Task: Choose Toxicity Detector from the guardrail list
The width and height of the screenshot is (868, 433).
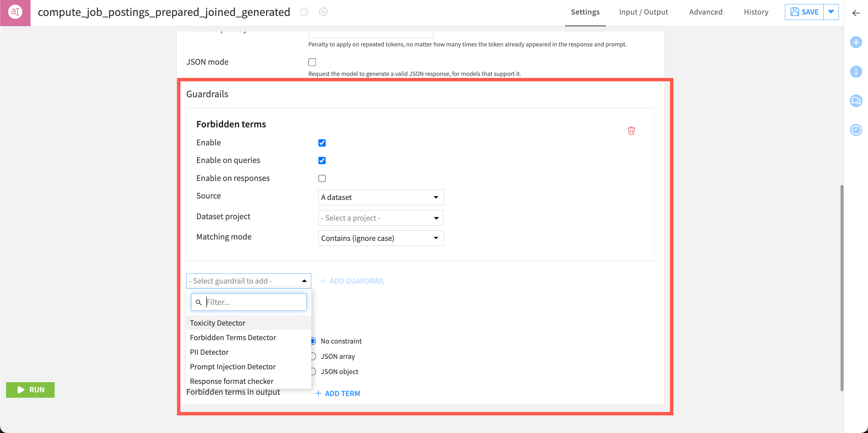Action: click(217, 323)
